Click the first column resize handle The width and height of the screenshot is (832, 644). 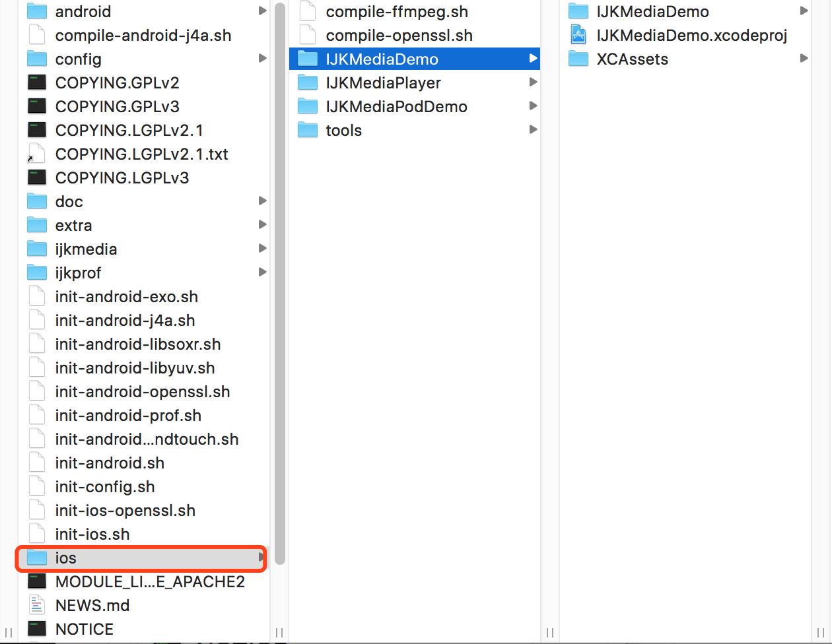pos(280,633)
